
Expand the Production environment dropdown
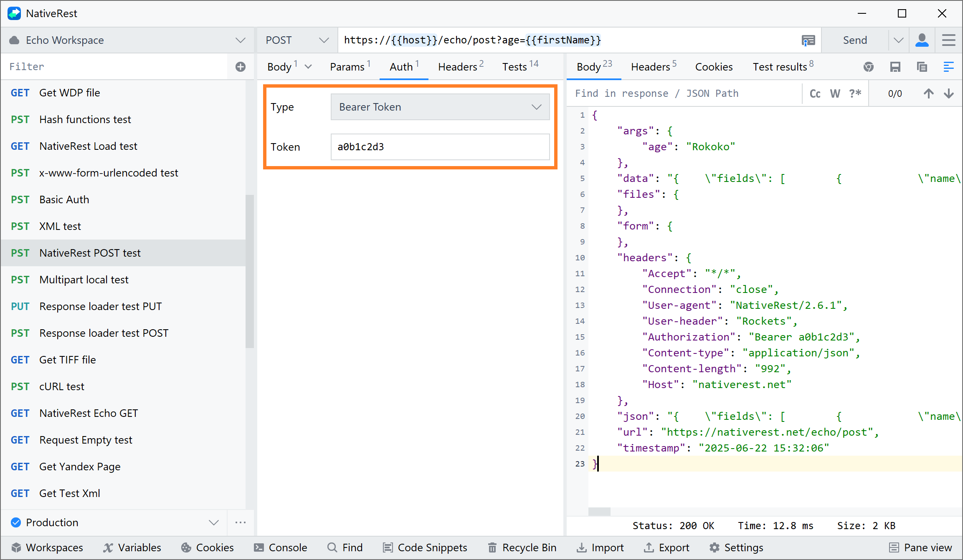click(x=214, y=522)
